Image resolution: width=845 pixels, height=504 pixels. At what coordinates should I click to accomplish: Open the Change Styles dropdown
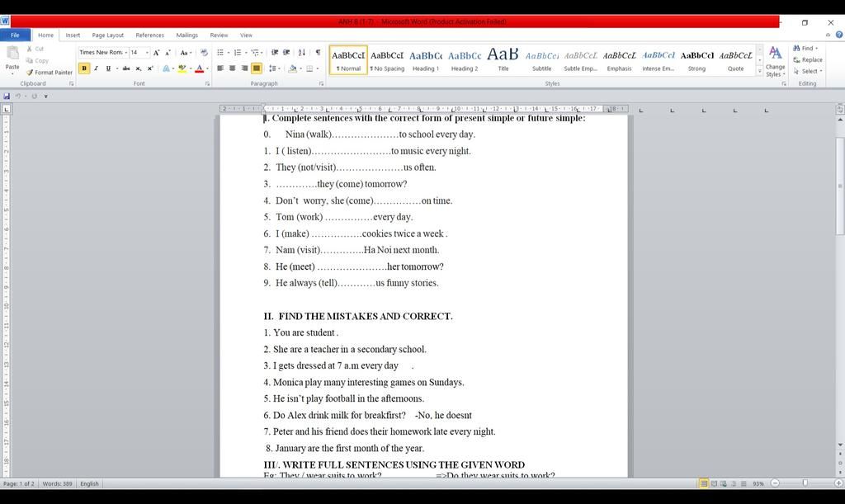tap(776, 61)
